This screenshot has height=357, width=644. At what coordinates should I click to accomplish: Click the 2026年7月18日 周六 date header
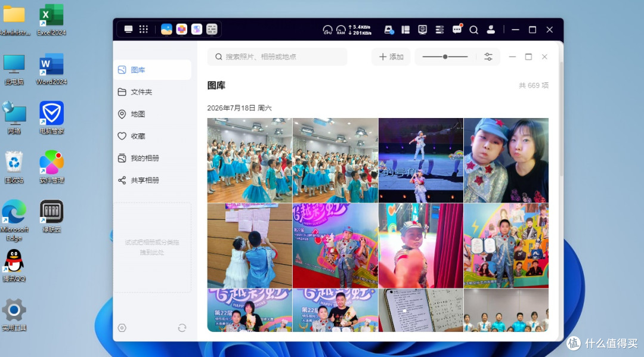point(239,108)
